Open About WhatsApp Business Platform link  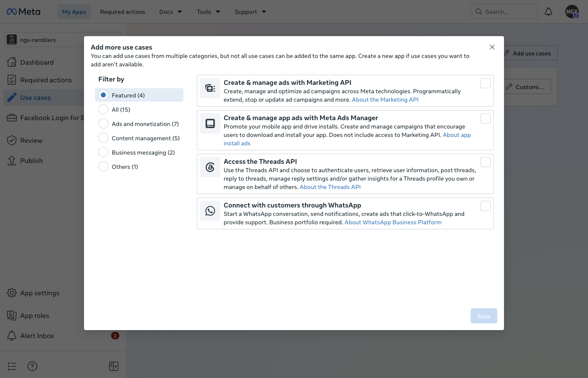[x=393, y=222]
